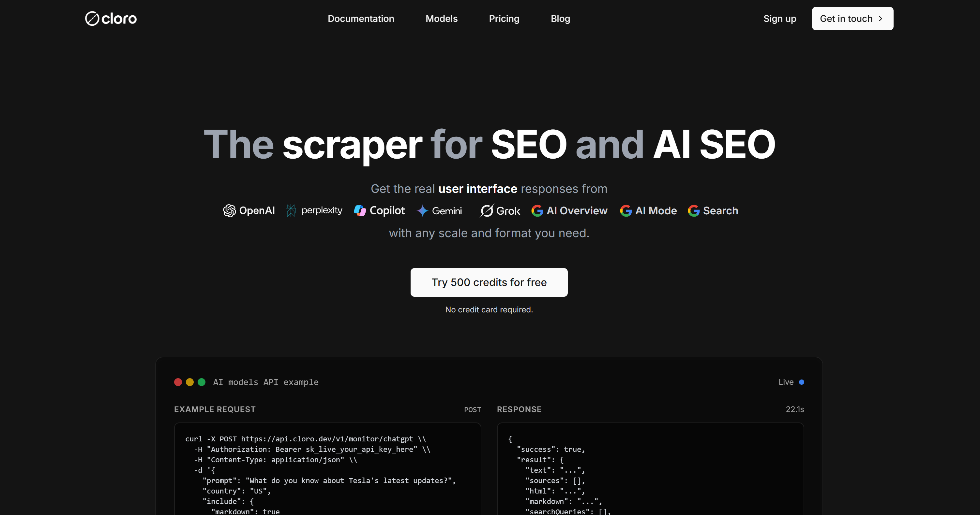Screen dimensions: 980x515
Task: Click the yellow window dot
Action: [190, 382]
